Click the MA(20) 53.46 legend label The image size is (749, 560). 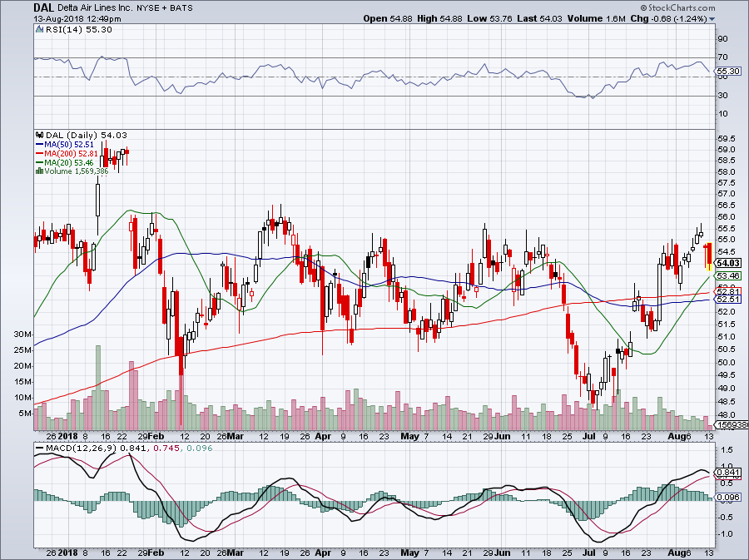click(69, 163)
